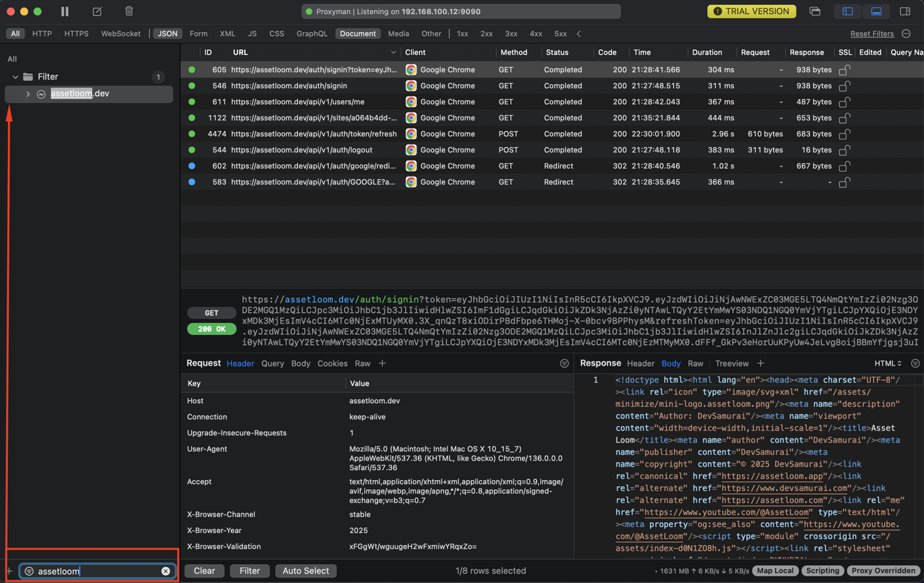
Task: Click the multi-window icon beside TRIAL VERSION
Action: pyautogui.click(x=814, y=11)
